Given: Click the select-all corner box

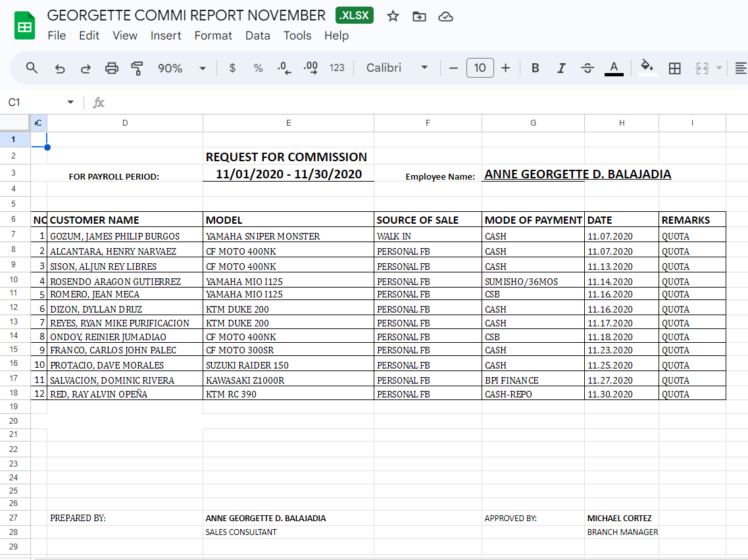Looking at the screenshot, I should 14,122.
